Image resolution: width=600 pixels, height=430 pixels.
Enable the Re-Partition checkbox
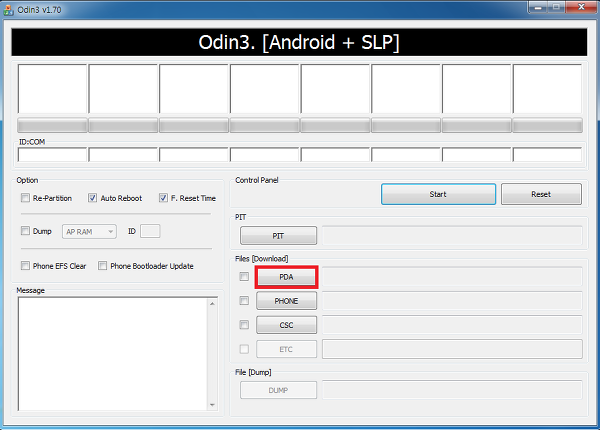(25, 198)
